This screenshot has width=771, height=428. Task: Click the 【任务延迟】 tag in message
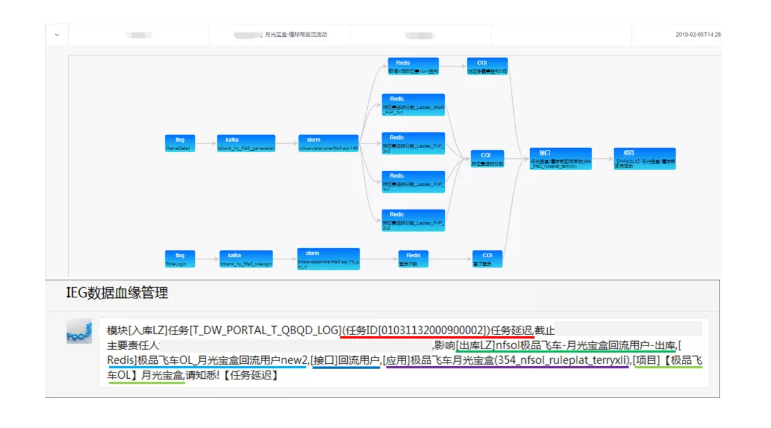tap(250, 375)
